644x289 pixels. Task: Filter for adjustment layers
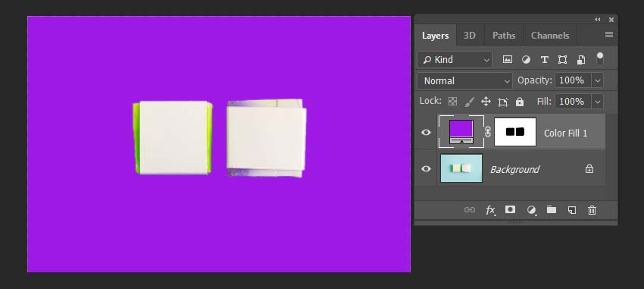tap(526, 60)
